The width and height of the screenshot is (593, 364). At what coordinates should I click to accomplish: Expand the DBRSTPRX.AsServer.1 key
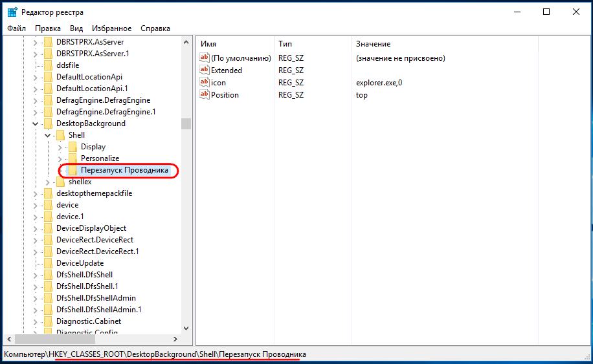(35, 54)
